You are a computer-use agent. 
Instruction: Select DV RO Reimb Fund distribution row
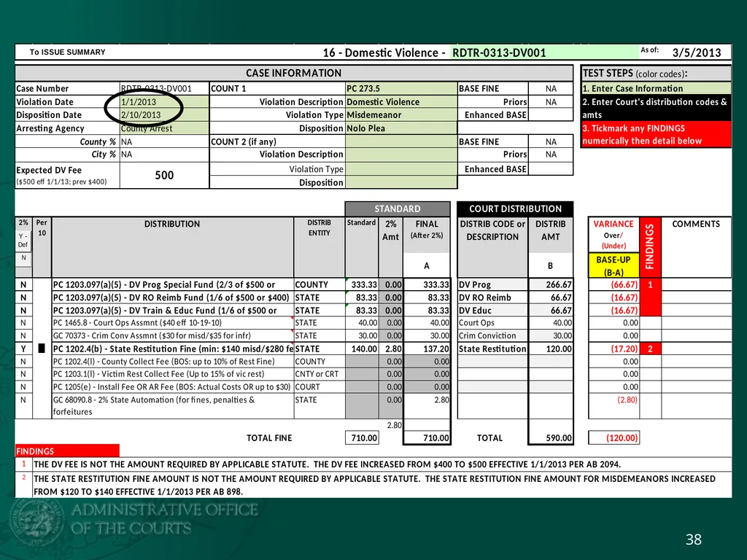[172, 297]
